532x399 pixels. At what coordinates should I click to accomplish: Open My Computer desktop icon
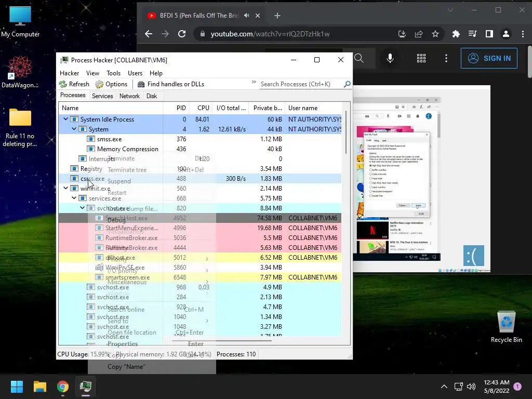click(x=20, y=21)
